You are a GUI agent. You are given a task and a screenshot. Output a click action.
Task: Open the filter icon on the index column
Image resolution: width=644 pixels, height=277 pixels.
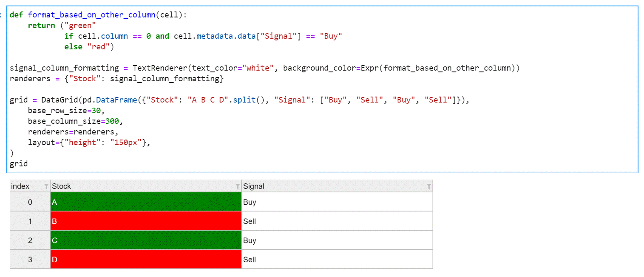pos(47,186)
